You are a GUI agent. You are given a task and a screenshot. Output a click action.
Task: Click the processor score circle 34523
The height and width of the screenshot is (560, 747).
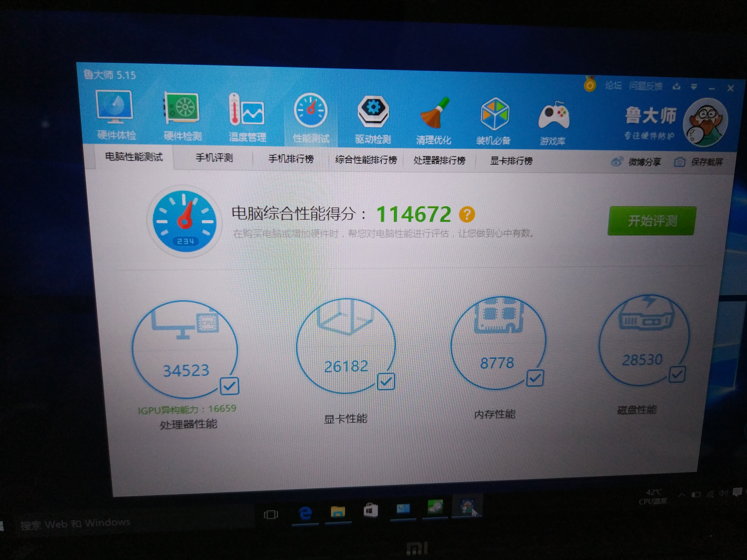[185, 350]
